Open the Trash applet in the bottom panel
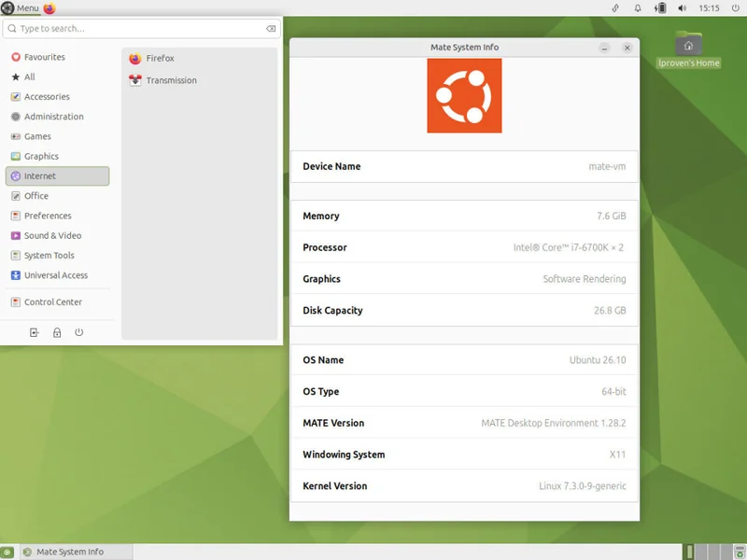Viewport: 747px width, 560px height. 740,552
